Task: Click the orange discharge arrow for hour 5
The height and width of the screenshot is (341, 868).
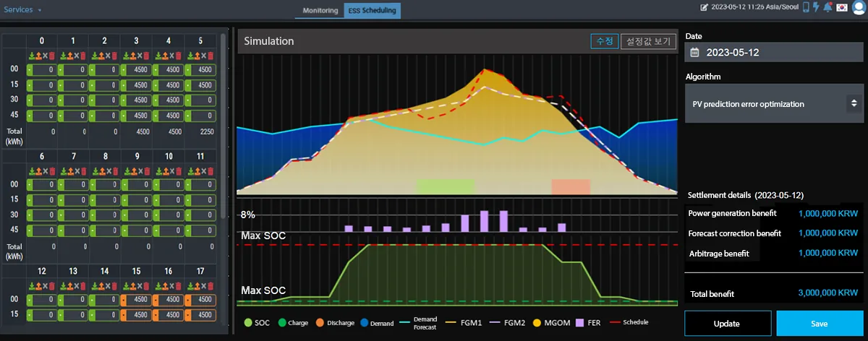Action: pos(197,56)
